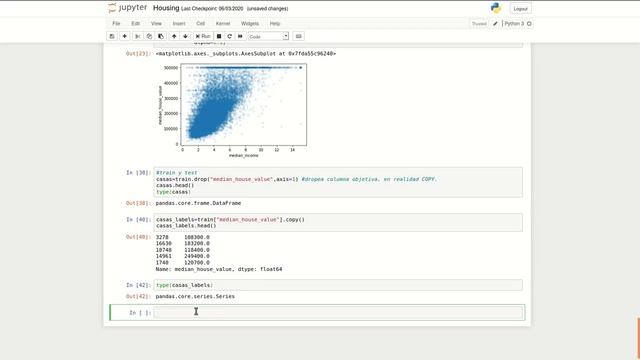Run the selected cell

pos(203,36)
